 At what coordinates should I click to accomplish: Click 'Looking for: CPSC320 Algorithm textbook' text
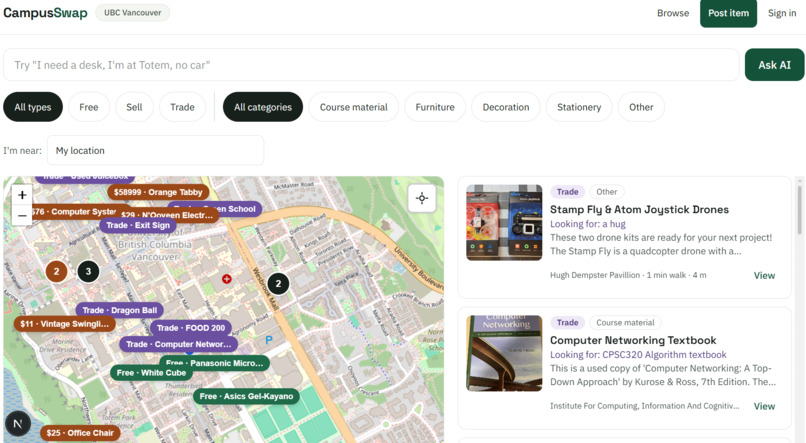pyautogui.click(x=638, y=354)
